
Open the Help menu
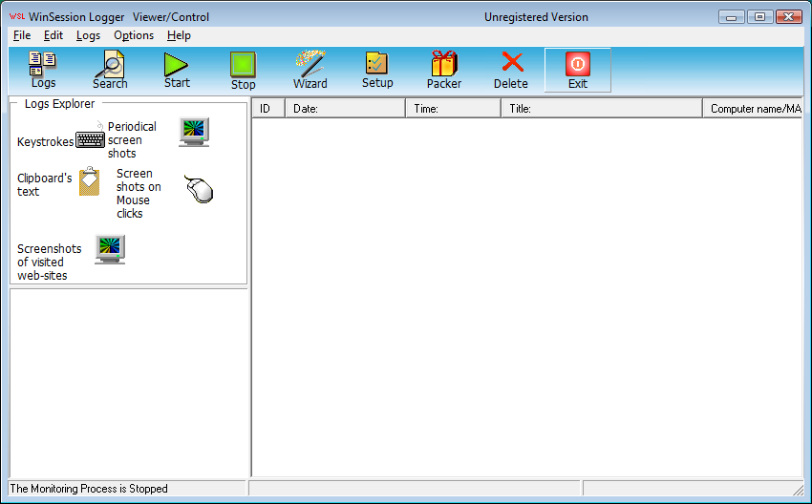(179, 35)
